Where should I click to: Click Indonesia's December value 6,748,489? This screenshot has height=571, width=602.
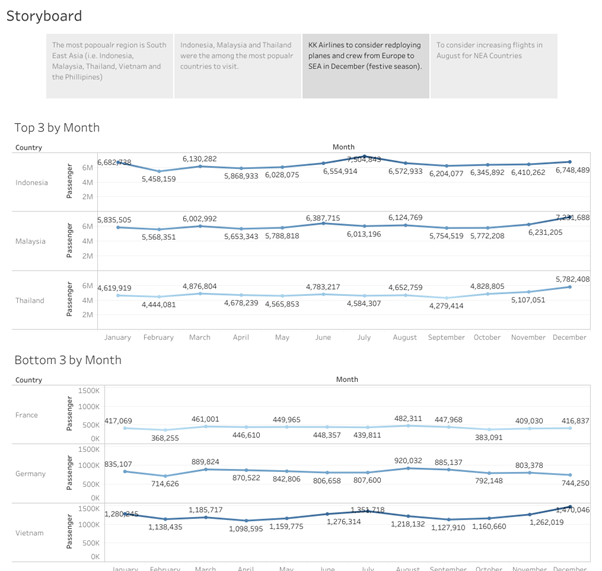point(568,170)
